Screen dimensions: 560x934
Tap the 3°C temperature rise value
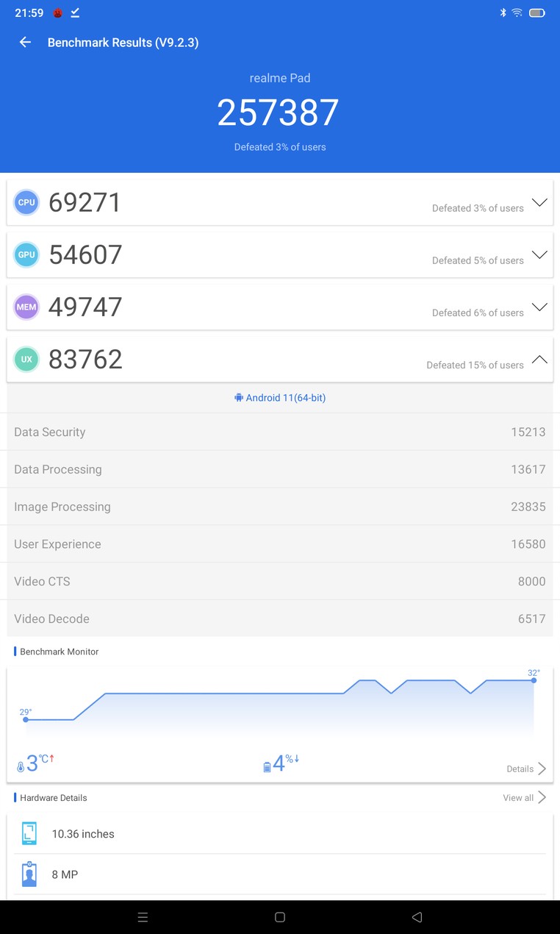(x=40, y=763)
